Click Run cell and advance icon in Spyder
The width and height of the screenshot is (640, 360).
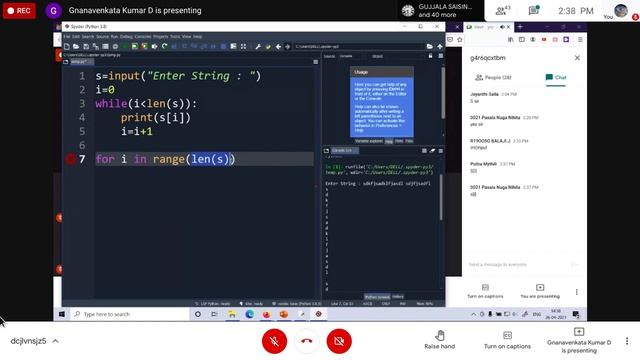click(144, 47)
